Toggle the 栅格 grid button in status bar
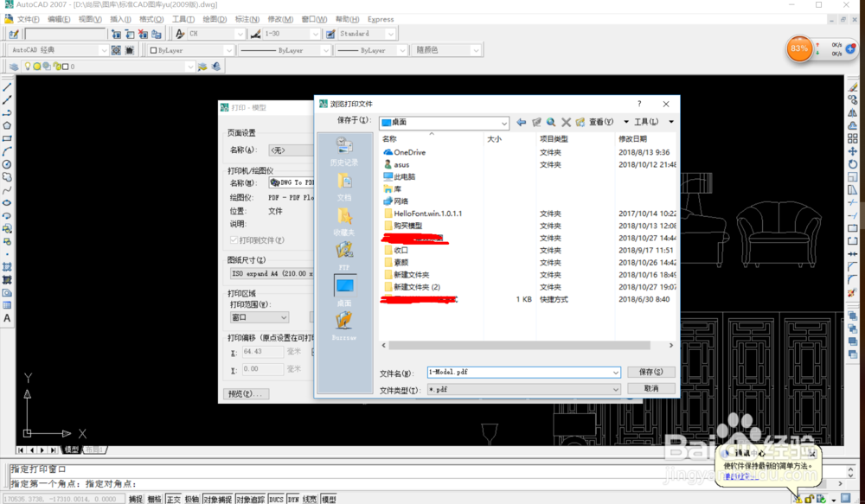This screenshot has width=865, height=504. (155, 499)
